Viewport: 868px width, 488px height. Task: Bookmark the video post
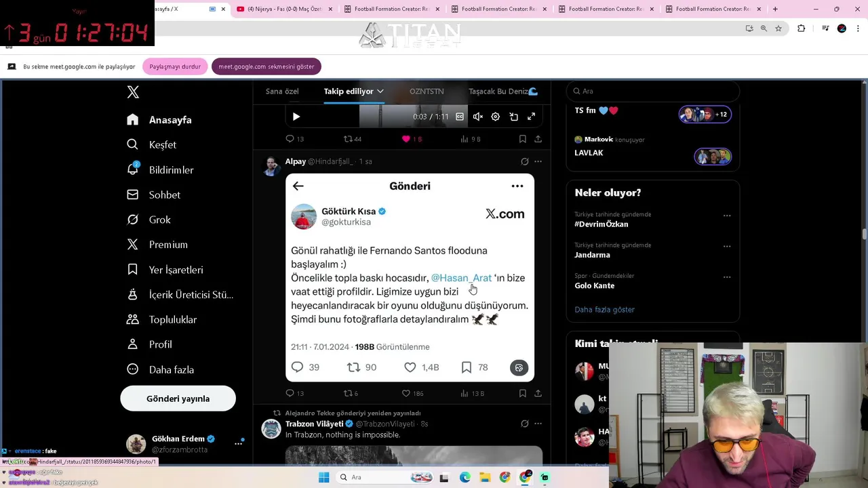pyautogui.click(x=522, y=139)
